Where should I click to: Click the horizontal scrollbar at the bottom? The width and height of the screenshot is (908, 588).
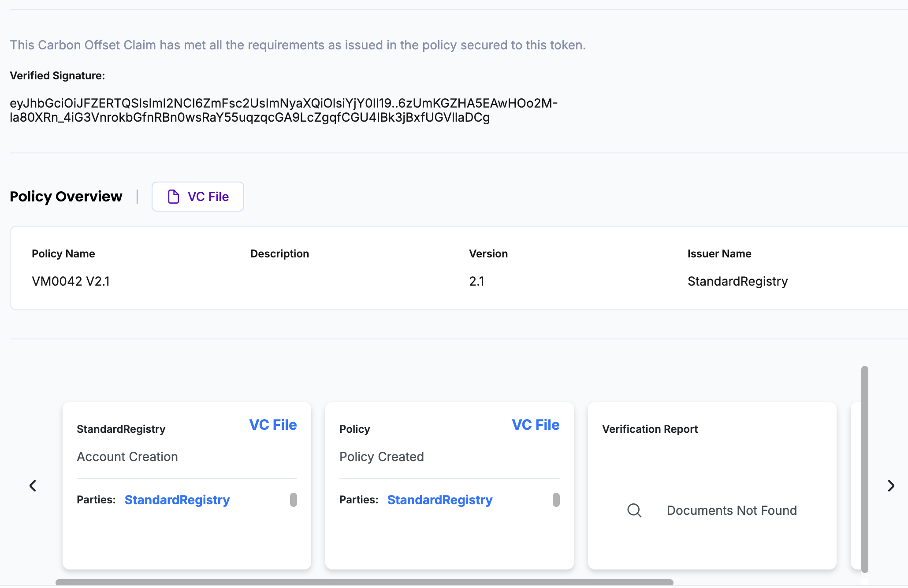click(364, 582)
